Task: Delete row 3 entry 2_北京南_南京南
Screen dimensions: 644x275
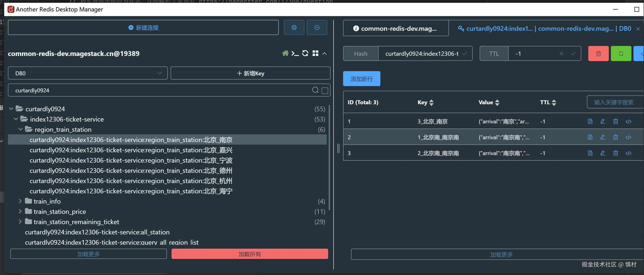Action: click(616, 153)
